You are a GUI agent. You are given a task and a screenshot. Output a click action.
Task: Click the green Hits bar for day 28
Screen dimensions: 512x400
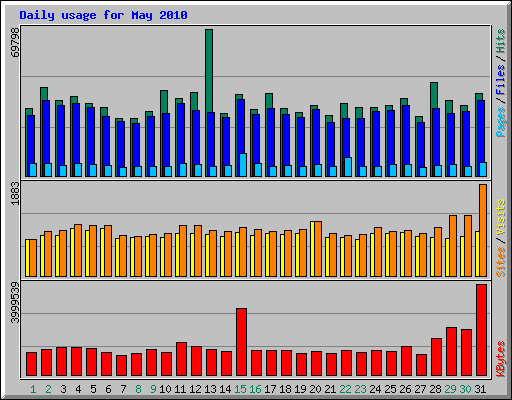tap(434, 95)
